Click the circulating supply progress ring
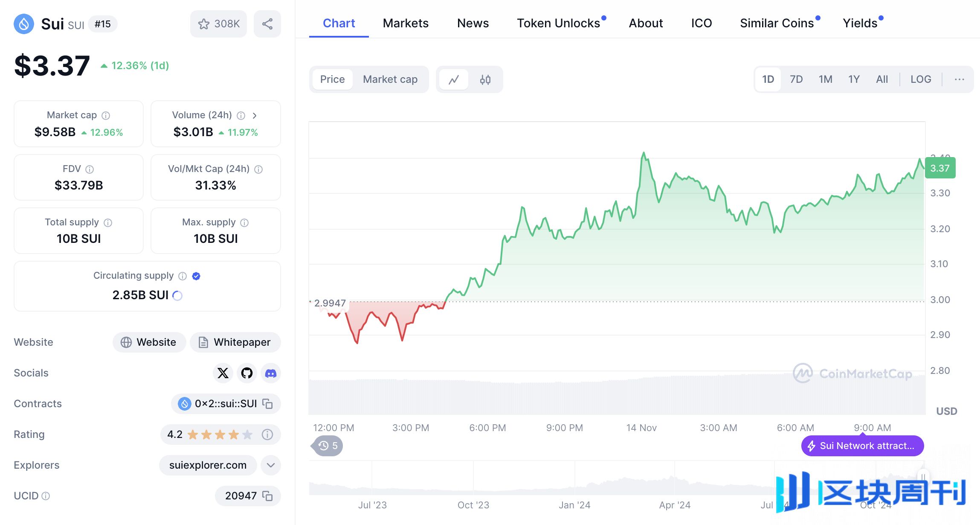Viewport: 980px width, 525px height. [177, 295]
